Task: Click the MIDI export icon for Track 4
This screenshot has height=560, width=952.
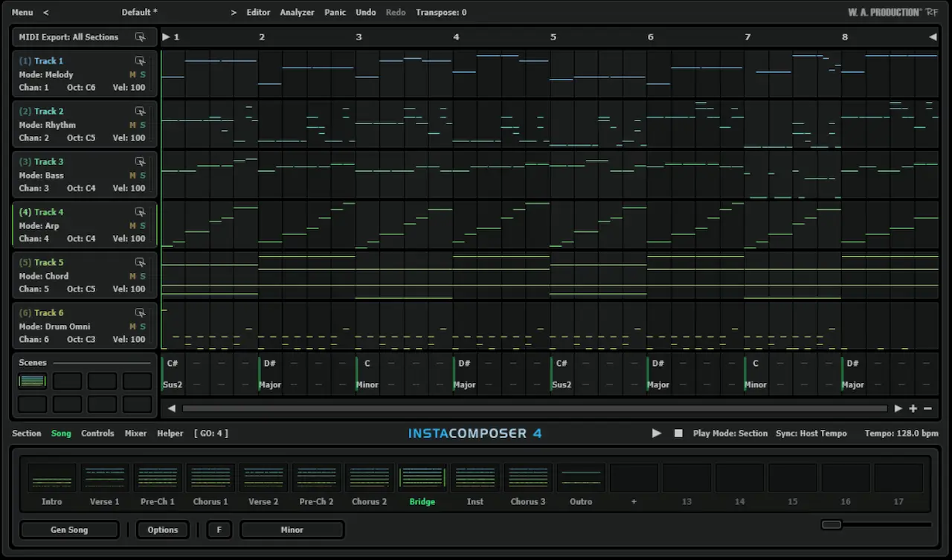Action: 140,212
